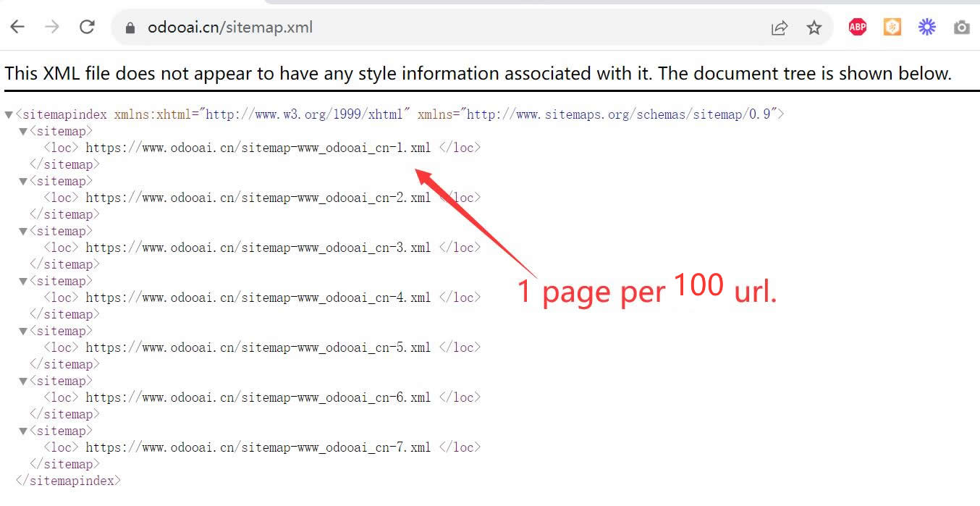Open the orange hexagon extension icon
Viewport: 980px width, 506px height.
pos(892,28)
